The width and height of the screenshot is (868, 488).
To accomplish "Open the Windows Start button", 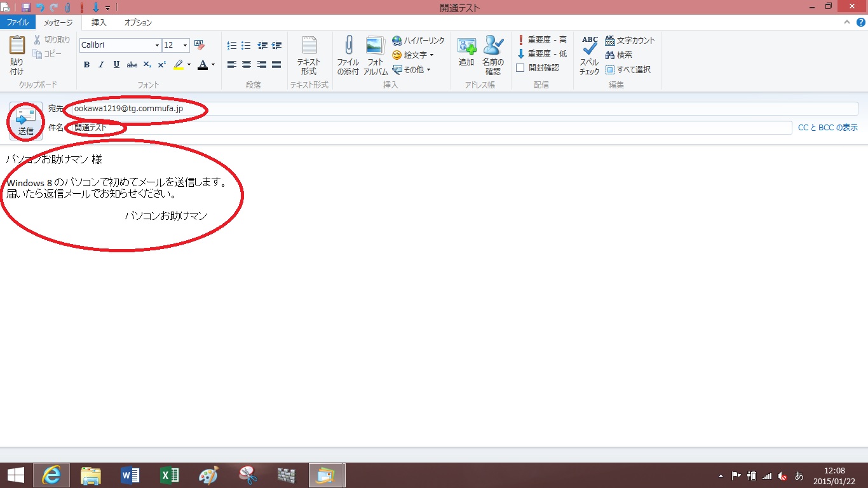I will 15,475.
